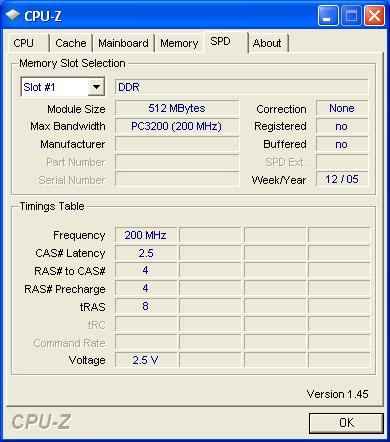
Task: Minimize the CPU-Z window
Action: tap(328, 15)
